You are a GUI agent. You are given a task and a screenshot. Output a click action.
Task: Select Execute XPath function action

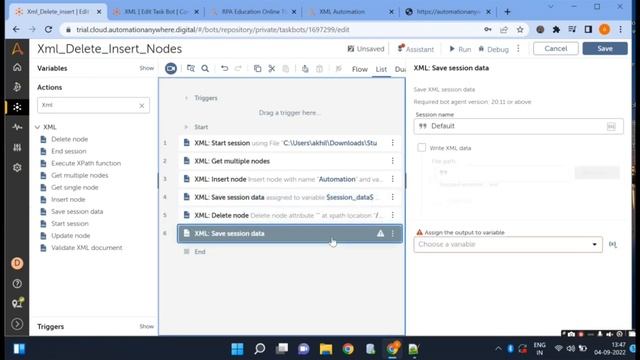click(x=86, y=163)
